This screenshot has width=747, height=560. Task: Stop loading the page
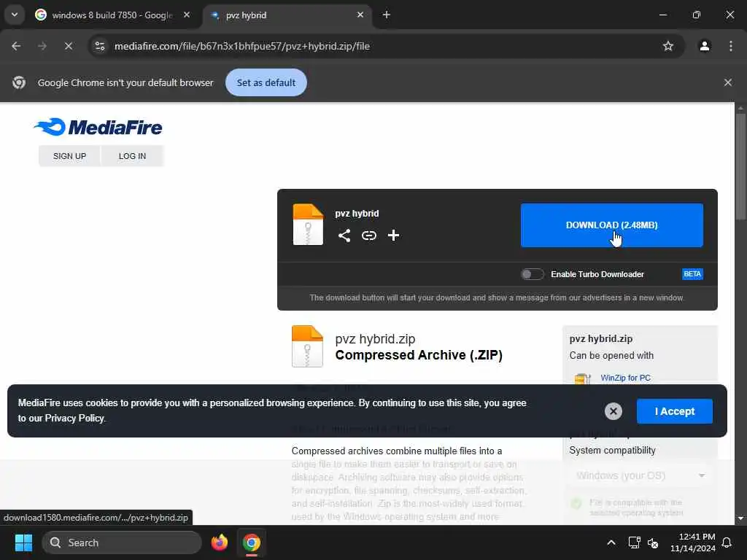[68, 46]
